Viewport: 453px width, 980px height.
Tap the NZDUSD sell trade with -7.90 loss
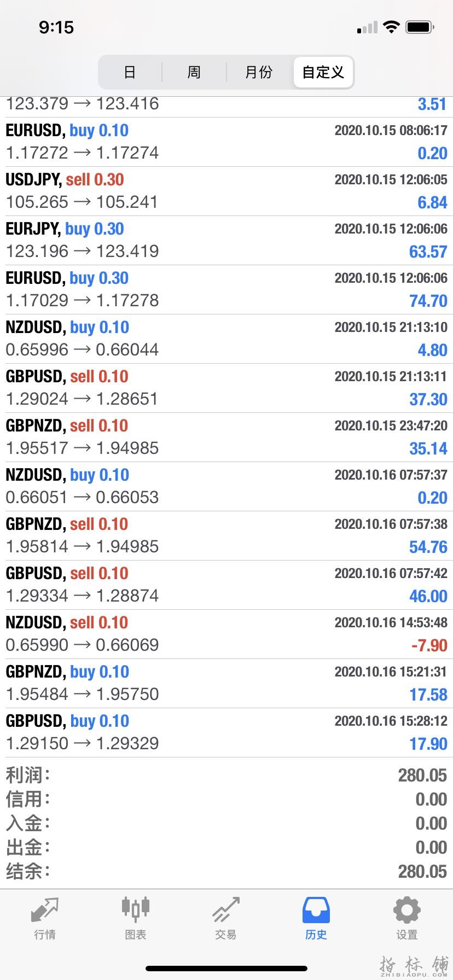point(226,634)
